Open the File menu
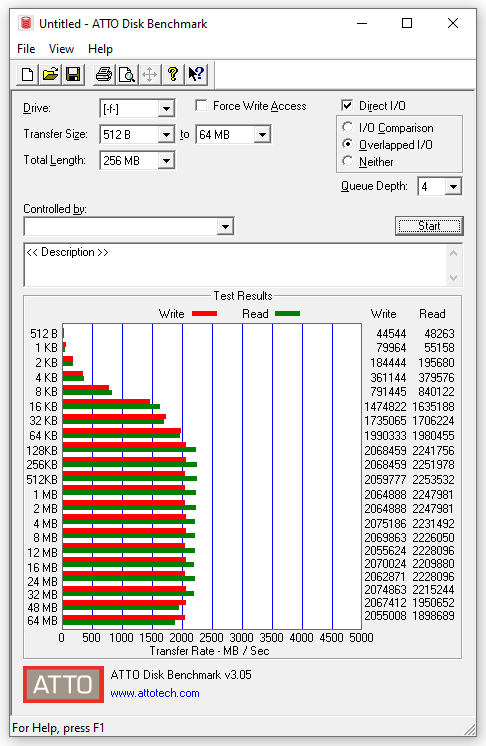The height and width of the screenshot is (746, 486). 26,49
